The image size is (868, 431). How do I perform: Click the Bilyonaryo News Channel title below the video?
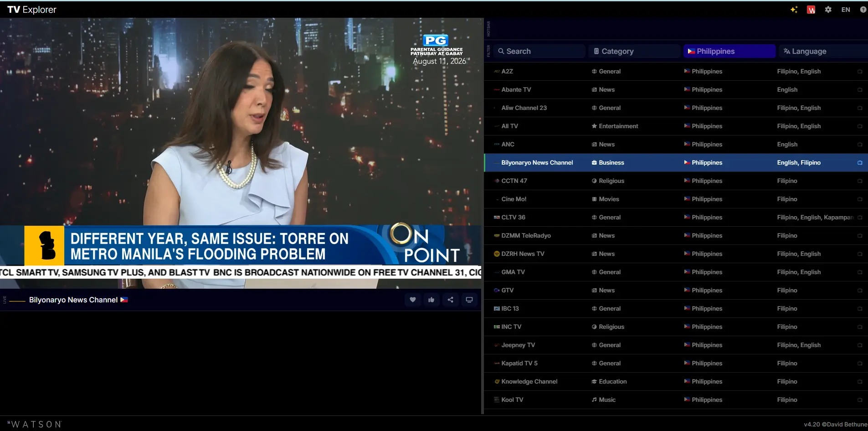click(x=73, y=300)
